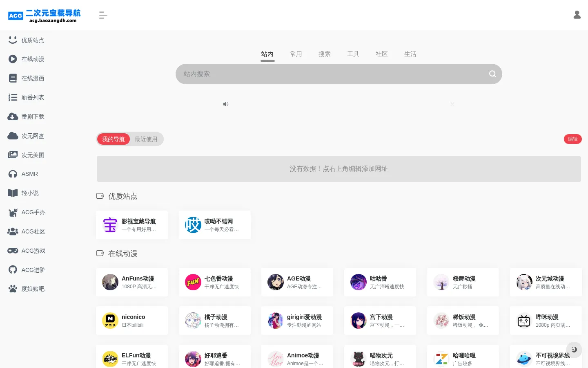Select the 常用 search tab

[x=296, y=54]
